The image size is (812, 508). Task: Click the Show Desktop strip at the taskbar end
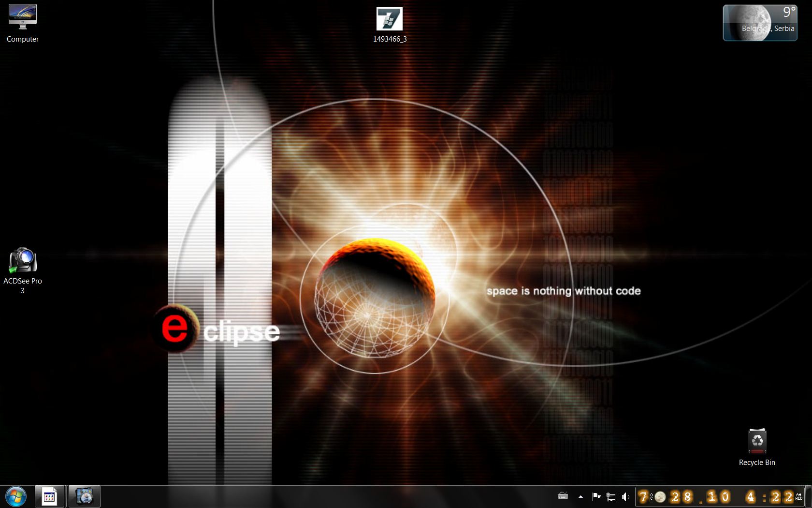tap(808, 496)
